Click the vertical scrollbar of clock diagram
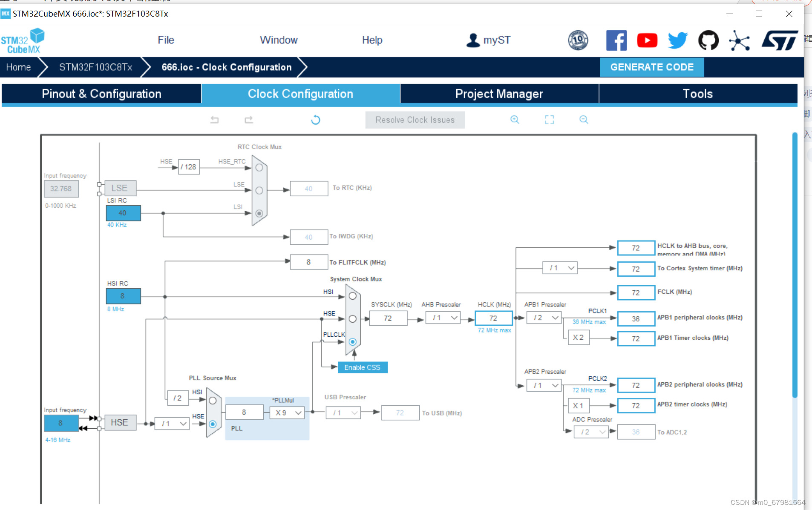 [795, 265]
